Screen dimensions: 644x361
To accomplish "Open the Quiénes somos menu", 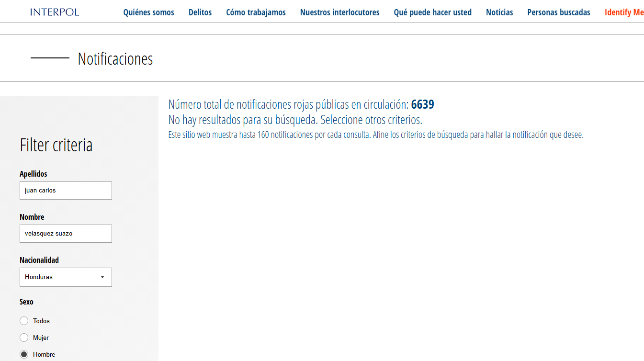I will click(x=148, y=12).
